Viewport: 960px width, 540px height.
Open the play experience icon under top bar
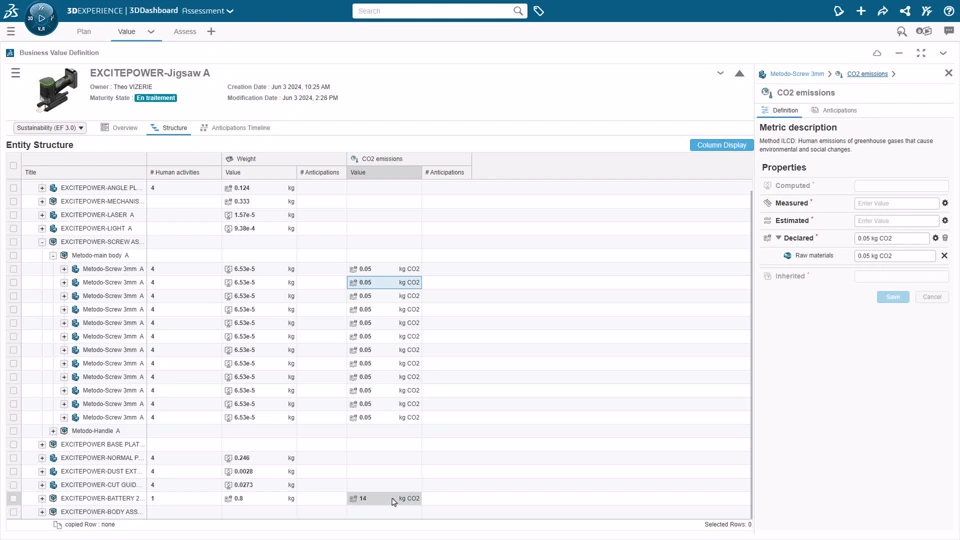924,31
